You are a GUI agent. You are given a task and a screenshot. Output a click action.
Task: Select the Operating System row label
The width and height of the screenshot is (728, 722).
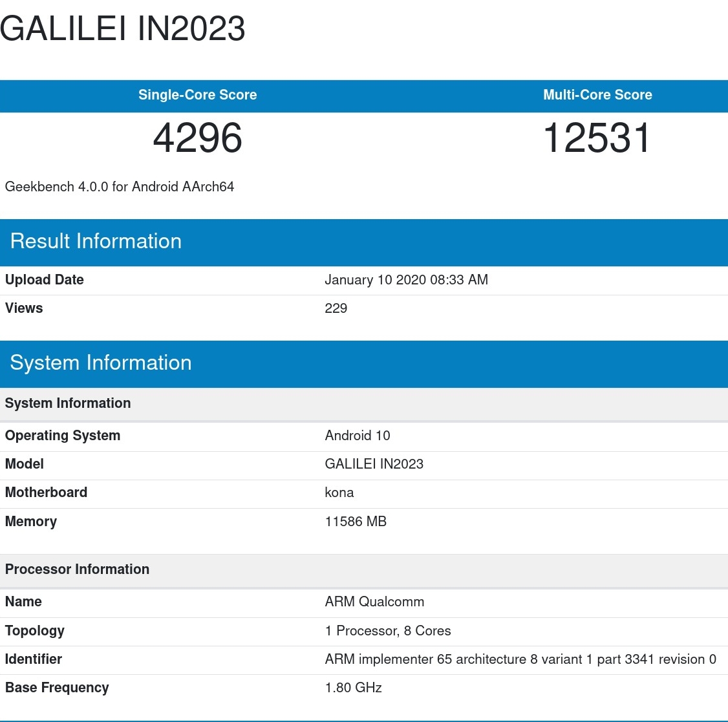(x=63, y=436)
